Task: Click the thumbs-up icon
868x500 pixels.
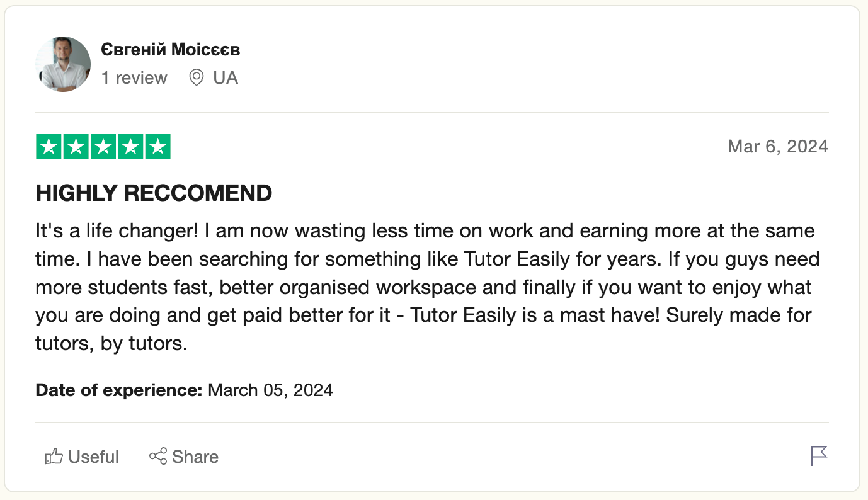Action: (54, 457)
